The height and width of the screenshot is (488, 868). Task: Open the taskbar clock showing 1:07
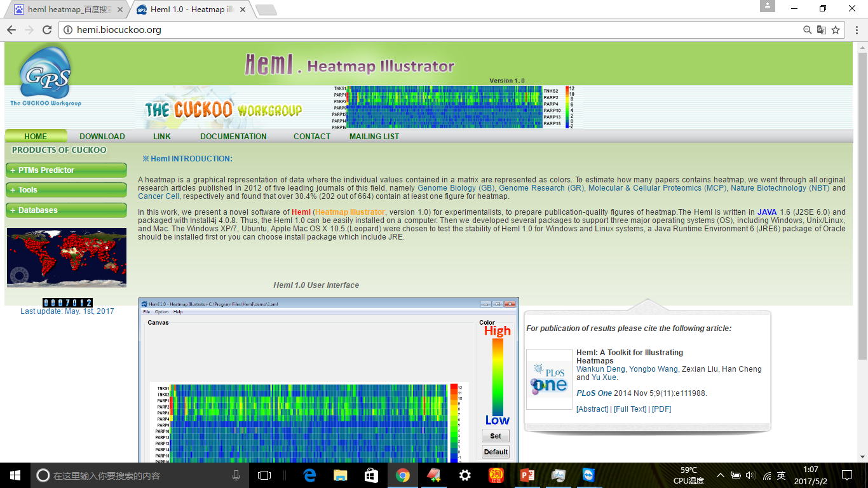tap(811, 475)
